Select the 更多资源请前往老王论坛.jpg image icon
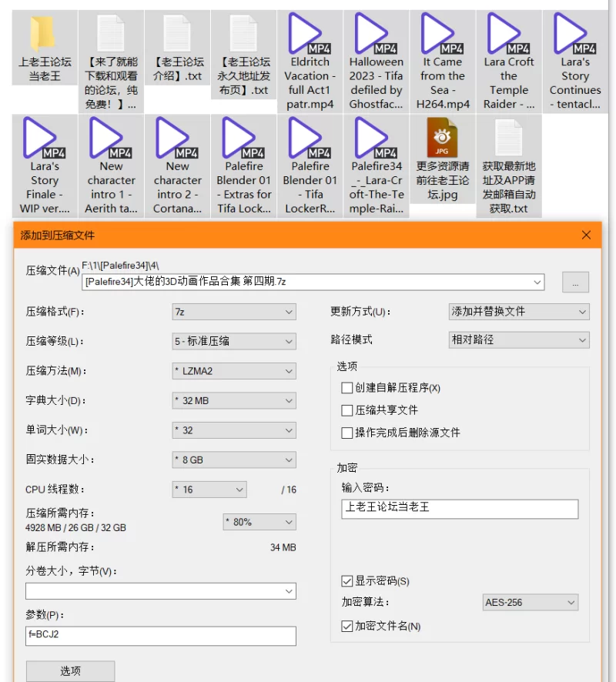Screen dimensions: 616x682 click(442, 139)
